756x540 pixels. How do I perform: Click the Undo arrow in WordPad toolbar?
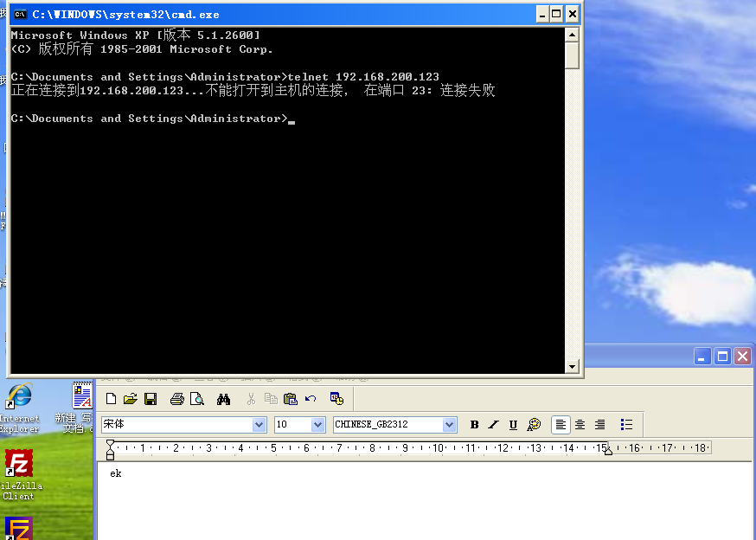click(x=311, y=399)
